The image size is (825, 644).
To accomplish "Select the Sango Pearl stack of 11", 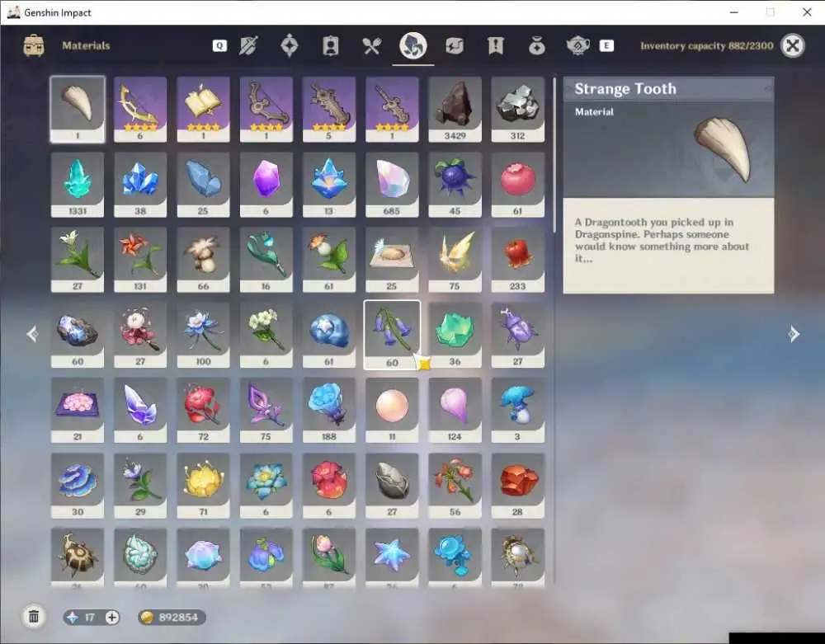I will coord(392,410).
